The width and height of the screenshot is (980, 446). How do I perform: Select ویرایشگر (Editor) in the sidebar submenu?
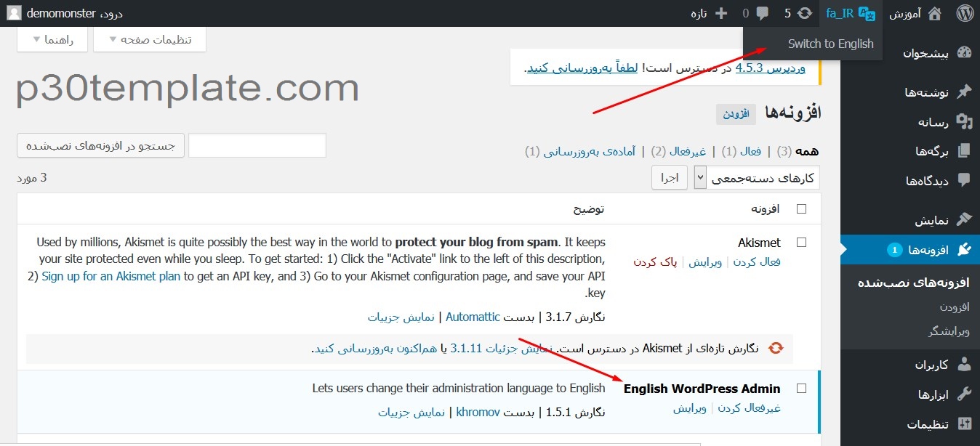[x=949, y=331]
